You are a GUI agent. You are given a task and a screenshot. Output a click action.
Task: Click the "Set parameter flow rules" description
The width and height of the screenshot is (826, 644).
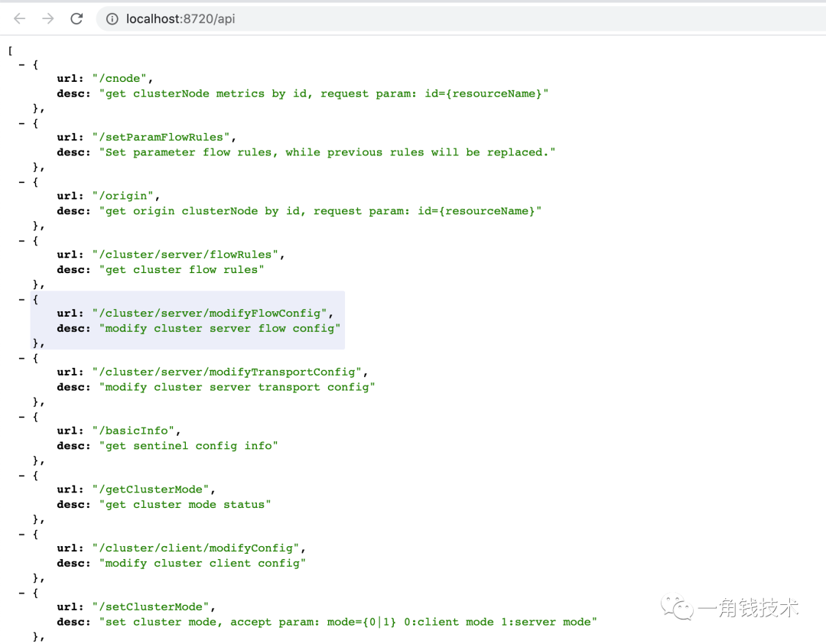(327, 152)
